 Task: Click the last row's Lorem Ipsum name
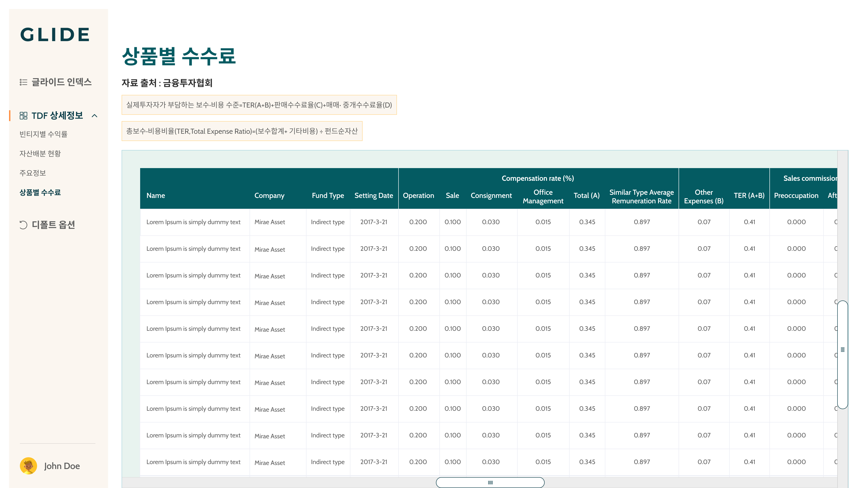point(193,462)
